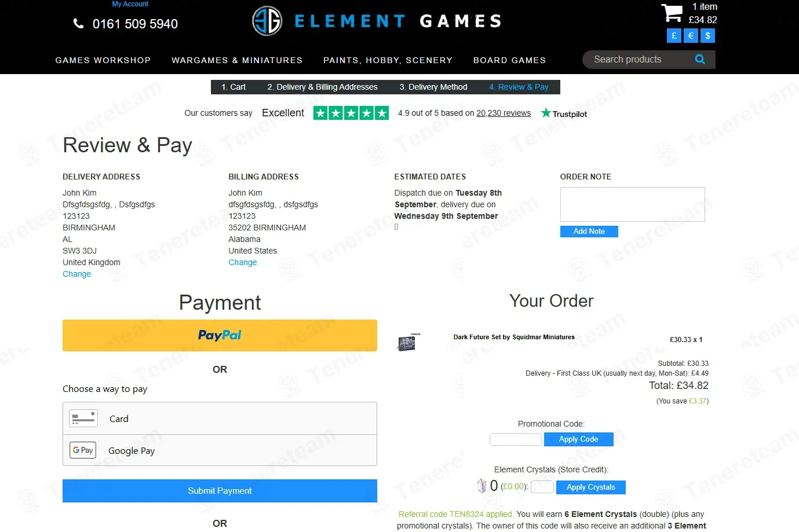Open Dark Future Set by Squidmar Miniatures
Viewport: 799px width, 532px height.
point(514,337)
